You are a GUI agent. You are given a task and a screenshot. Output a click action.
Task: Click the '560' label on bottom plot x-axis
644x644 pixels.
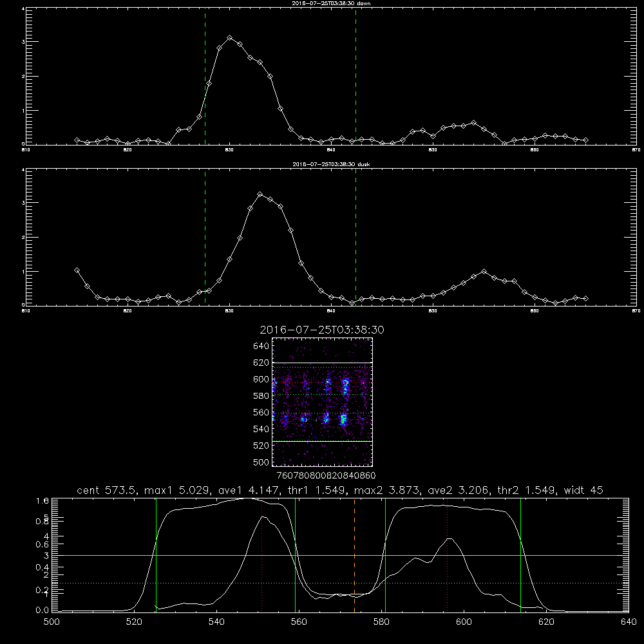click(x=299, y=622)
